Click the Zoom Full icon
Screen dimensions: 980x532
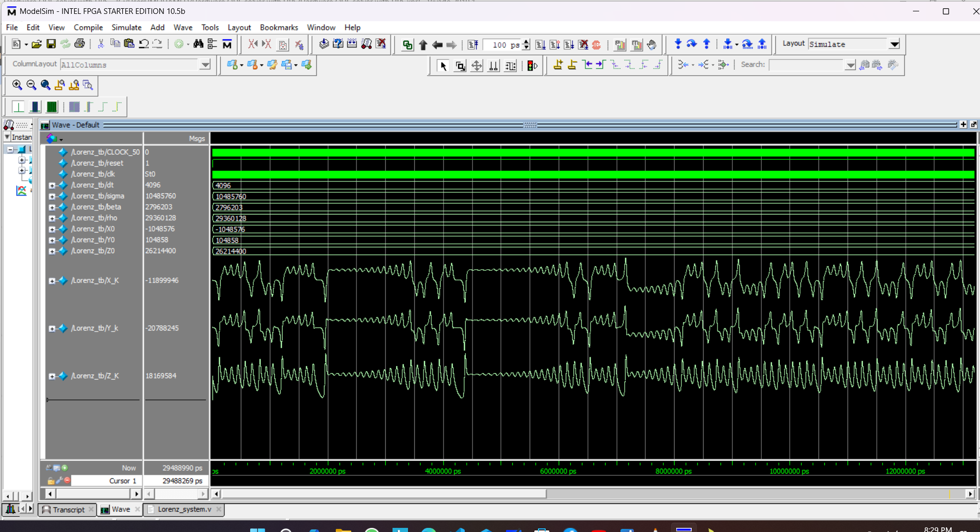coord(45,85)
